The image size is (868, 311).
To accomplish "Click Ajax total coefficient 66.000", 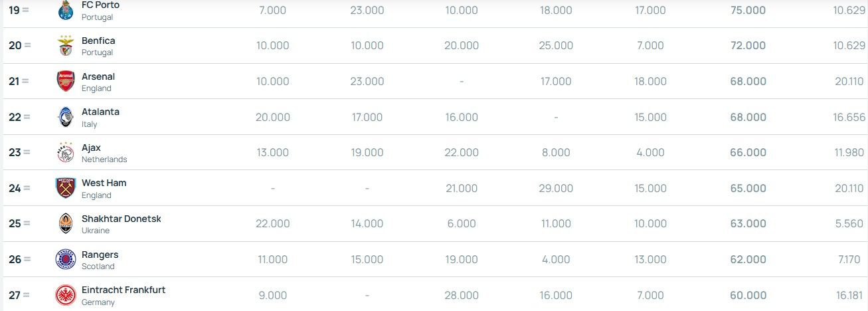I will coord(748,152).
